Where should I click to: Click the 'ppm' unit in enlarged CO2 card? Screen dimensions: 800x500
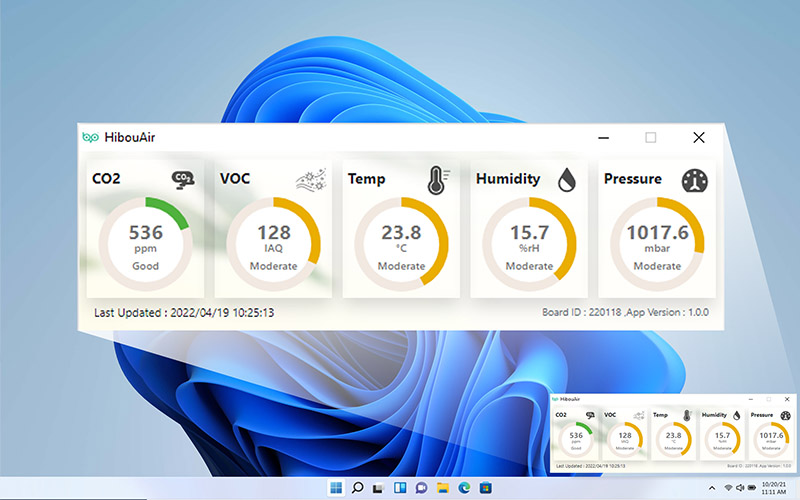145,249
